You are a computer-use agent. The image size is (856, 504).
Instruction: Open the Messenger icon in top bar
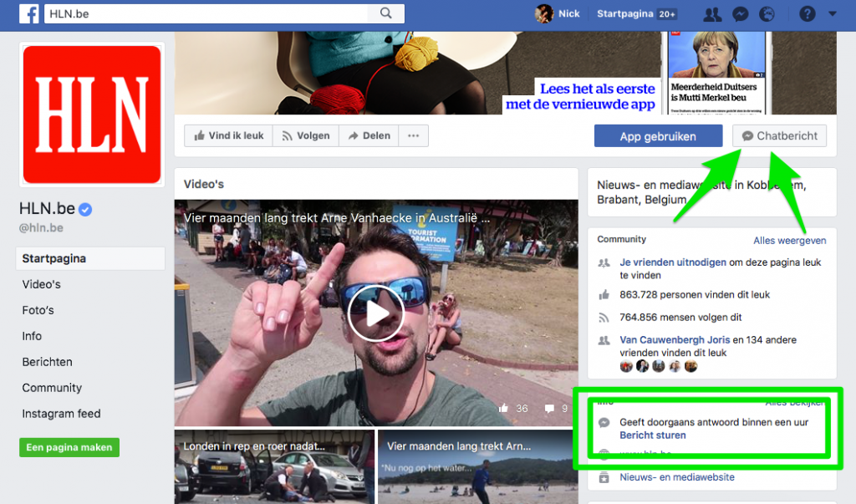coord(741,14)
